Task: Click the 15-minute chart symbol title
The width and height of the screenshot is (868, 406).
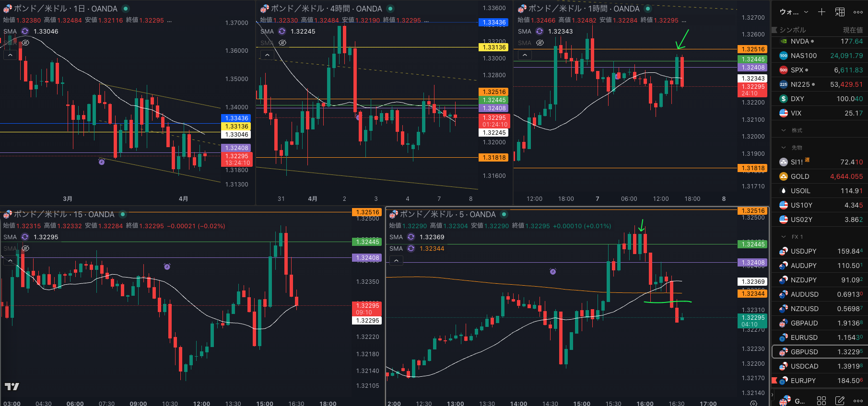Action: pos(64,214)
